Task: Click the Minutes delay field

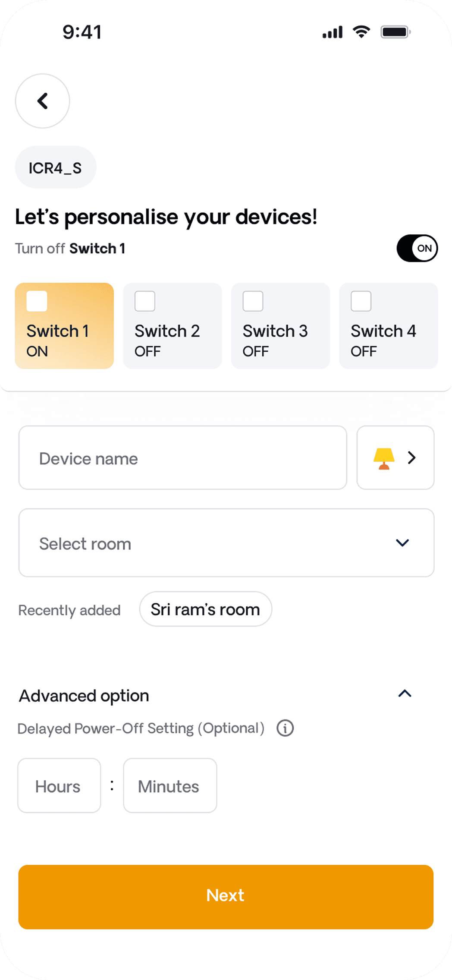Action: (170, 786)
